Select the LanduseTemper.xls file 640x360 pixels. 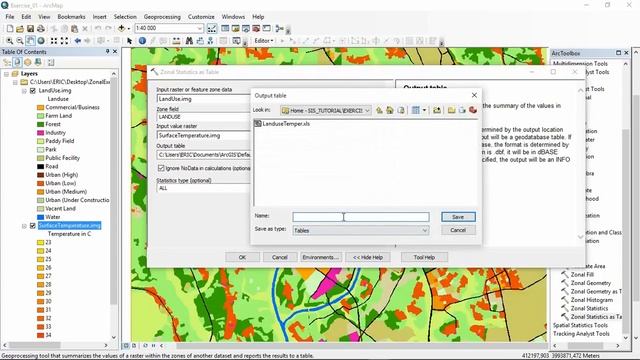(282, 124)
